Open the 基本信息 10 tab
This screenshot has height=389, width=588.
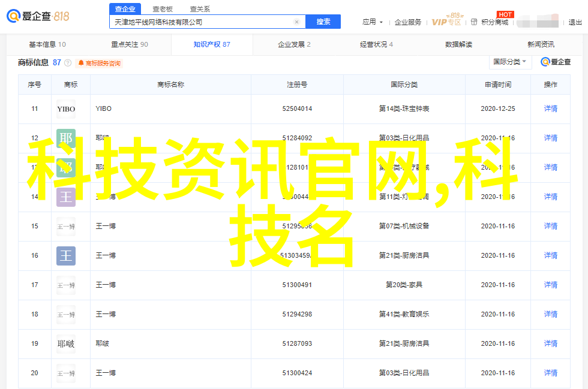point(47,44)
